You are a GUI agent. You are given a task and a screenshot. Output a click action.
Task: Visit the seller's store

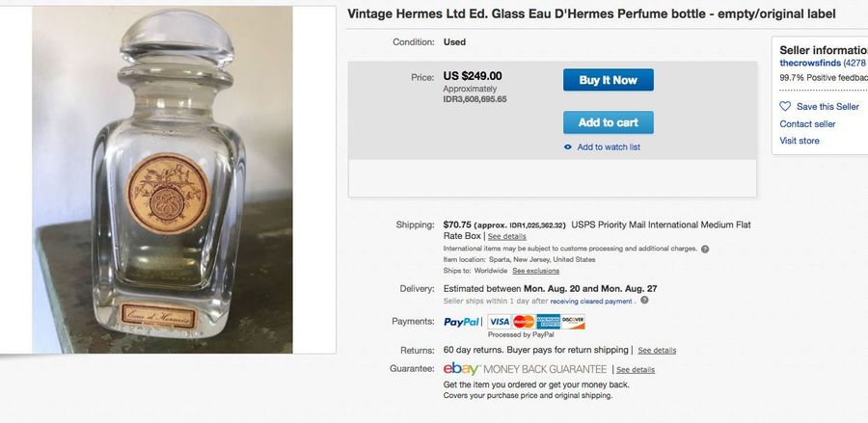point(800,141)
